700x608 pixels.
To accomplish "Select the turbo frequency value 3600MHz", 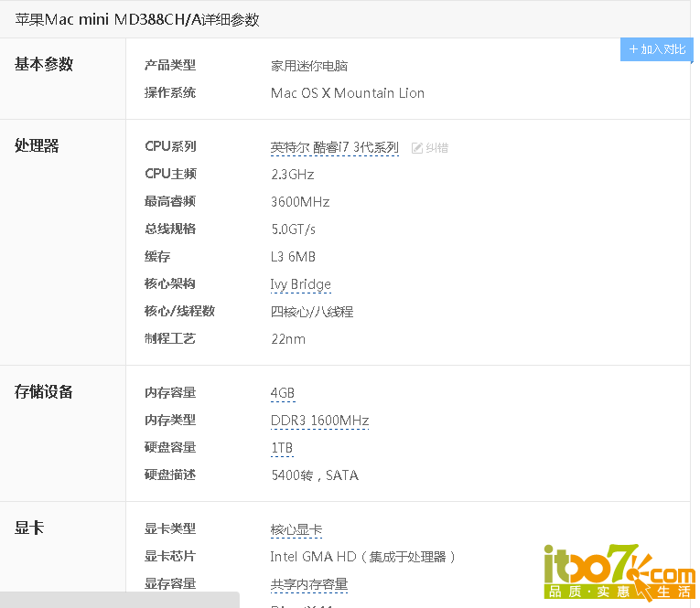I will 300,202.
